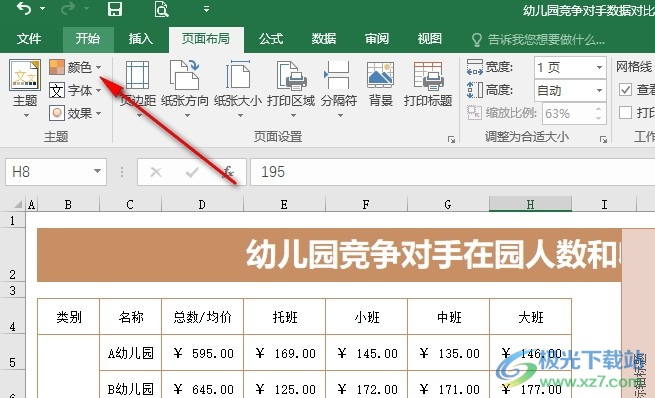
Task: Select the 页面布局 (Page Layout) tab
Action: pyautogui.click(x=206, y=39)
